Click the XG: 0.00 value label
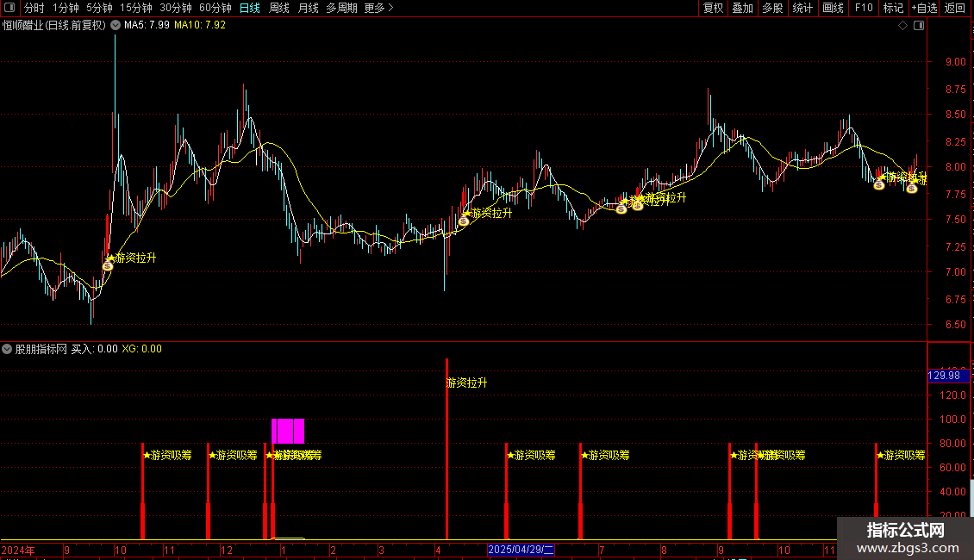 (x=141, y=349)
